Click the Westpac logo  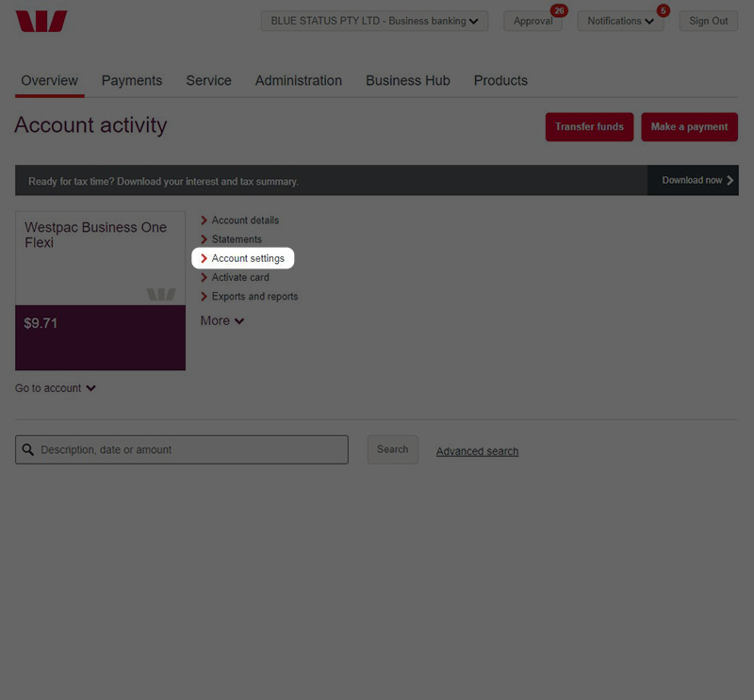(41, 21)
